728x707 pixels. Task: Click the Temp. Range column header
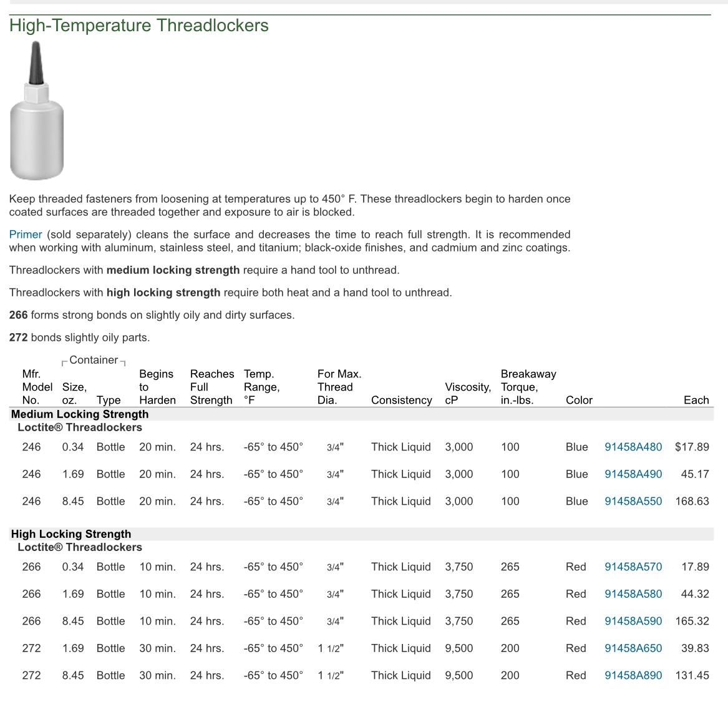click(x=261, y=387)
